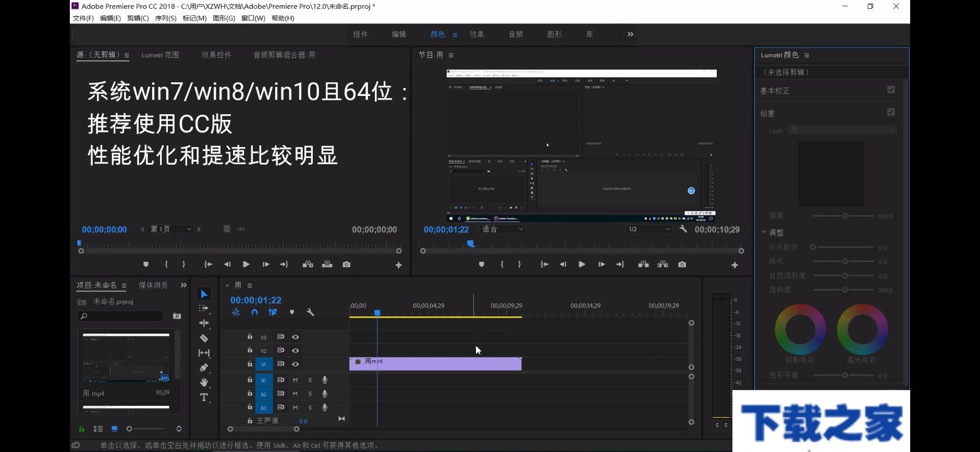This screenshot has height=452, width=980.
Task: Open the File menu
Action: 83,18
